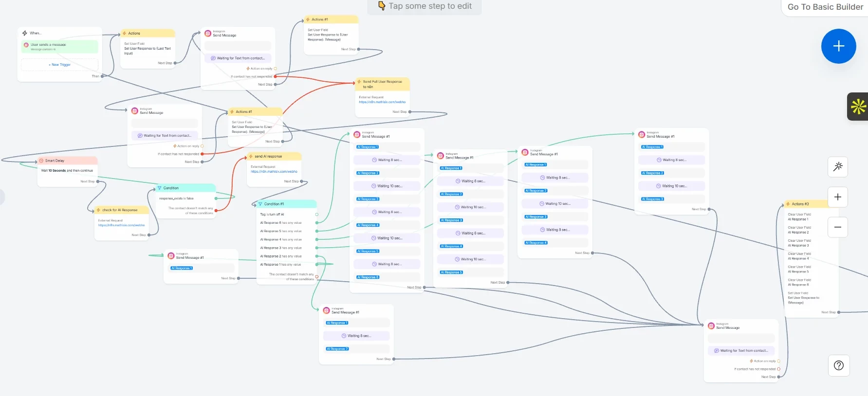
Task: Click Next Step port of check for AI Response node
Action: pos(149,235)
